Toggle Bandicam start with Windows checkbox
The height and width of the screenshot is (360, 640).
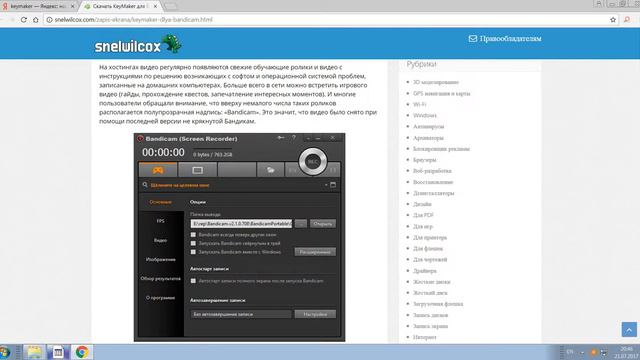(x=193, y=252)
